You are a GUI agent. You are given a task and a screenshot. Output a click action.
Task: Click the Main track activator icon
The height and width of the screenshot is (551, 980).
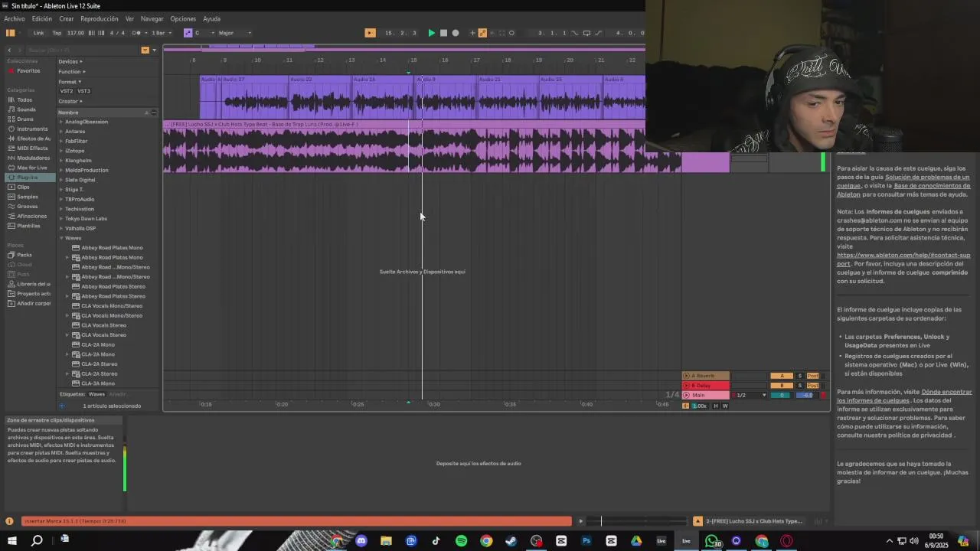pyautogui.click(x=687, y=395)
